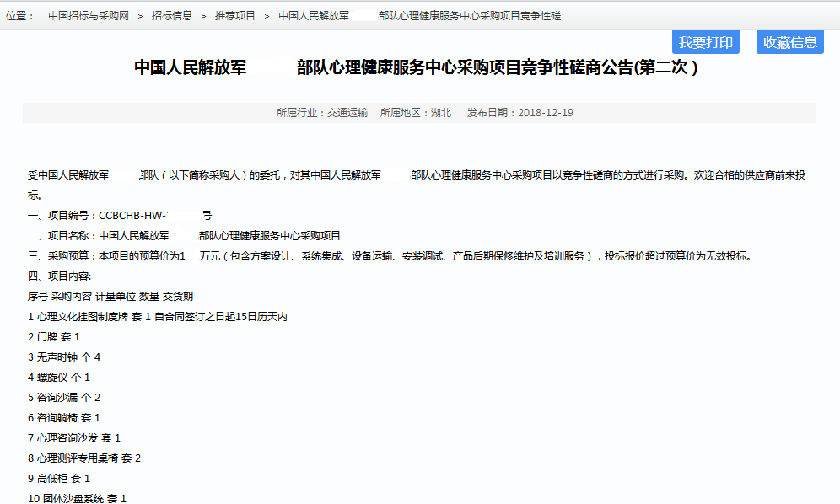Viewport: 840px width, 504px height.
Task: Click the 我要打印 print button
Action: pyautogui.click(x=705, y=43)
